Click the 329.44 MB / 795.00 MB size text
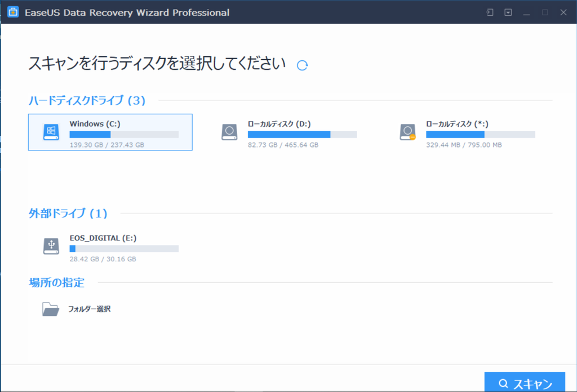Viewport: 577px width, 392px height. [464, 145]
